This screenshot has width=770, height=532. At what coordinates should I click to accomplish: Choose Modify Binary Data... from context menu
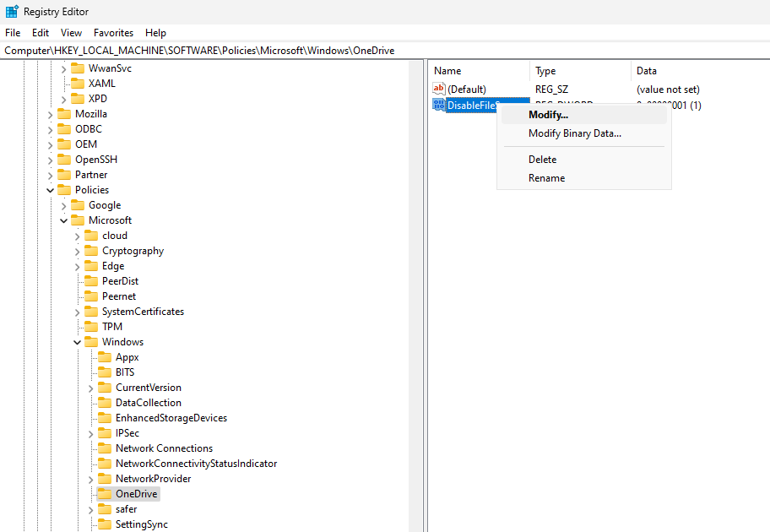(x=584, y=133)
